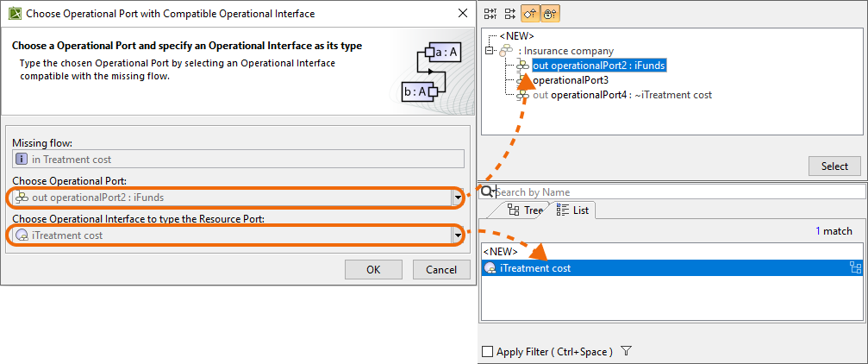Select NEW in the ports tree
Image resolution: width=868 pixels, height=364 pixels.
[x=516, y=36]
